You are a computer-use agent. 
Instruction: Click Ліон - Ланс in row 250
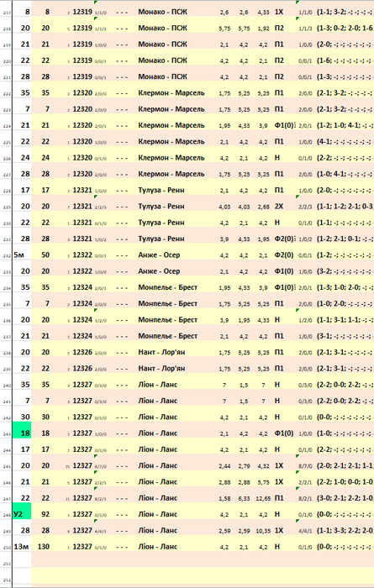pos(158,547)
